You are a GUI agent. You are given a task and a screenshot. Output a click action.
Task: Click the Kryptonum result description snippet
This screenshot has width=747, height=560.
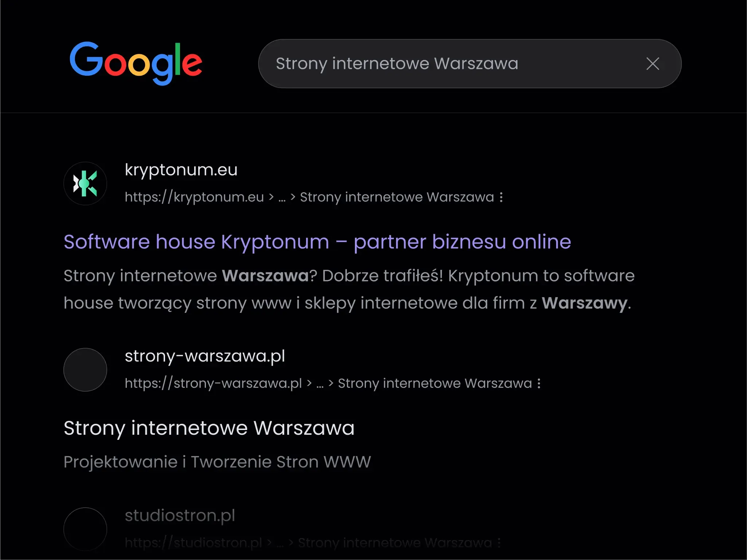click(348, 289)
